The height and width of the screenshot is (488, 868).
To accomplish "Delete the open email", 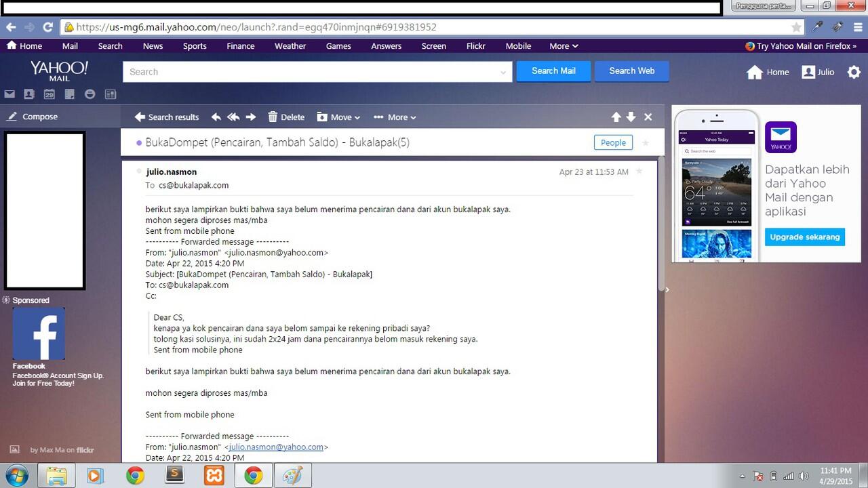I will pos(285,117).
